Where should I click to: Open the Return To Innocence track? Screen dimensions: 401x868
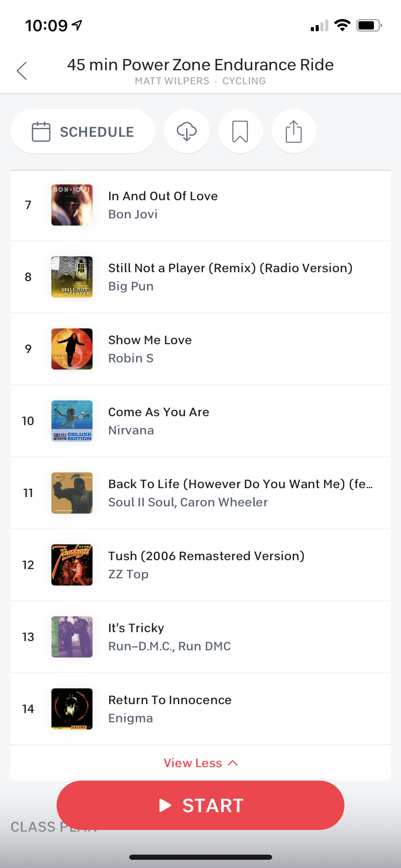click(170, 700)
